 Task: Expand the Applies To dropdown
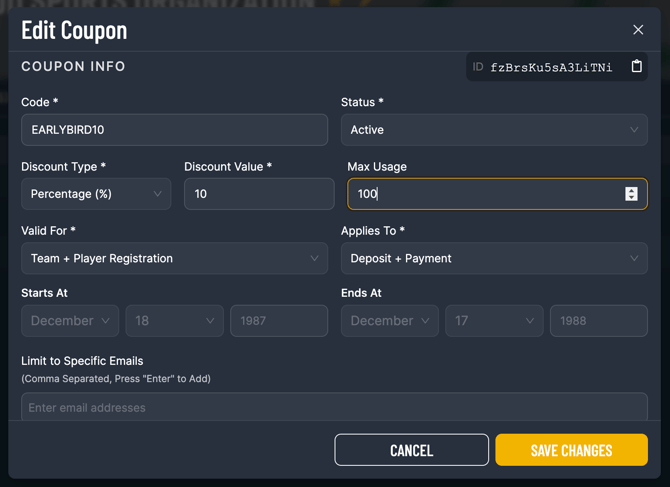(494, 258)
